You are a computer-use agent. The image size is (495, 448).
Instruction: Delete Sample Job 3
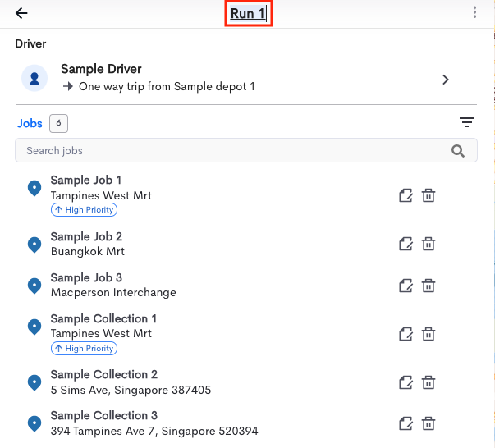429,286
